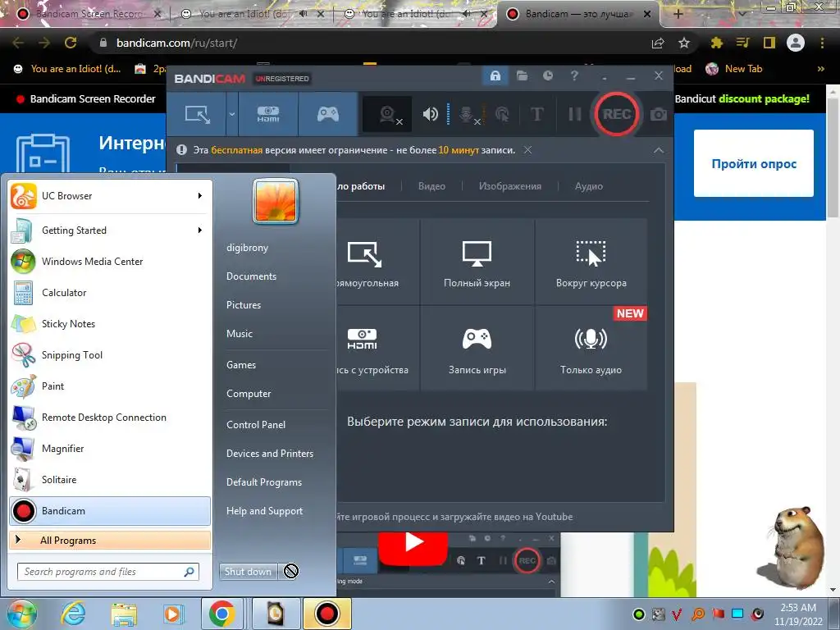Select Bandicam rectangle screen recording mode icon
Image resolution: width=840 pixels, height=630 pixels.
(197, 114)
